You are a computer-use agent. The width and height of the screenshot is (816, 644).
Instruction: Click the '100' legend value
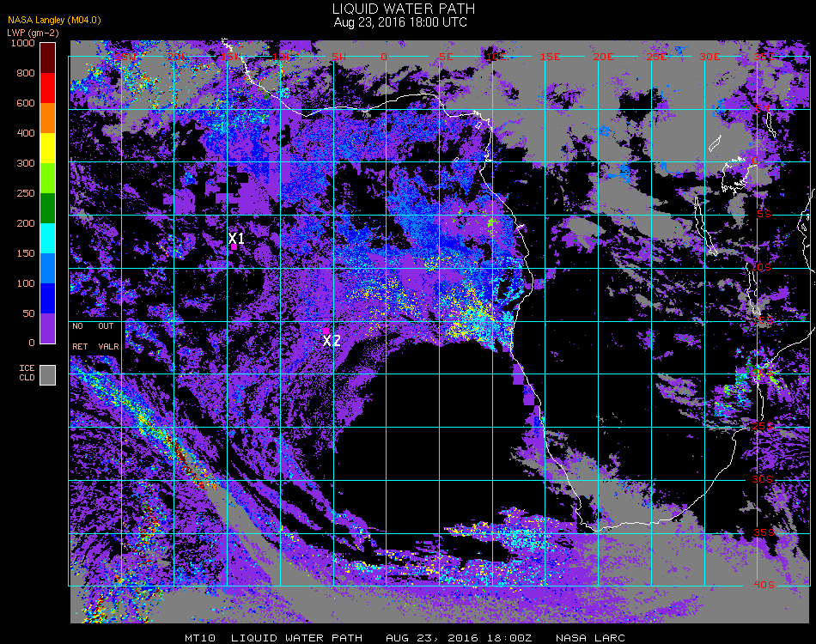[26, 283]
